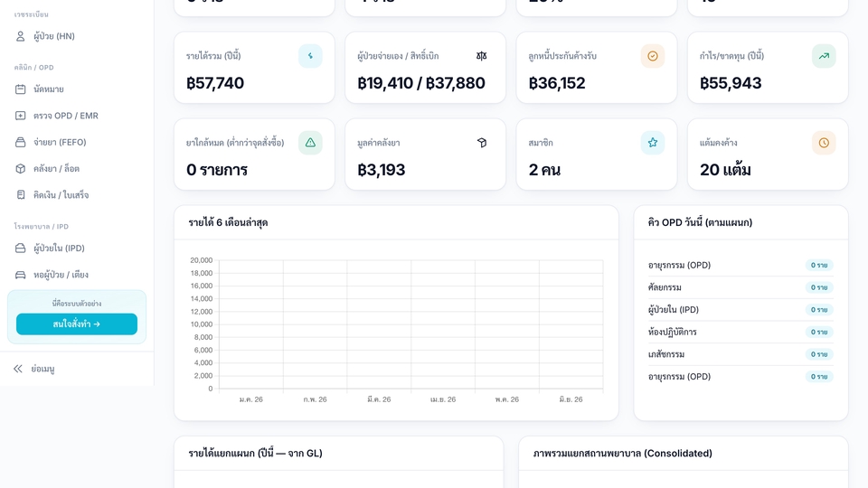Click the star icon on สมาชิก card

(x=653, y=143)
